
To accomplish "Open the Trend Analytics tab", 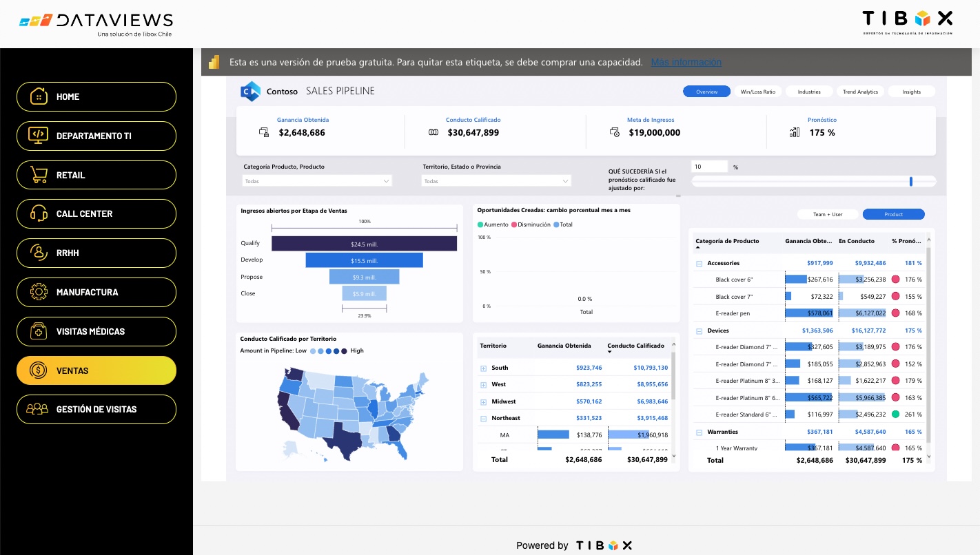I will click(x=860, y=91).
